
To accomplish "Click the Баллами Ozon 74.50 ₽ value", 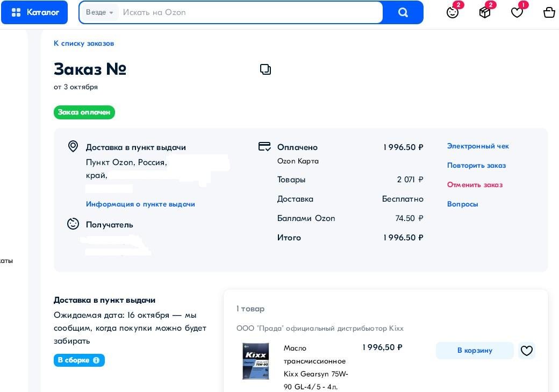I will 409,218.
